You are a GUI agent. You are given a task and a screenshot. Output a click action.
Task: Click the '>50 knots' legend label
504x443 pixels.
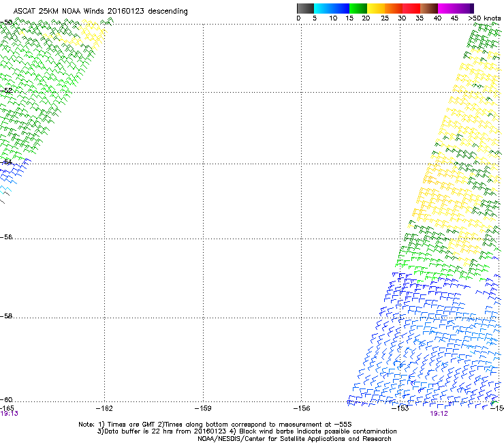484,18
